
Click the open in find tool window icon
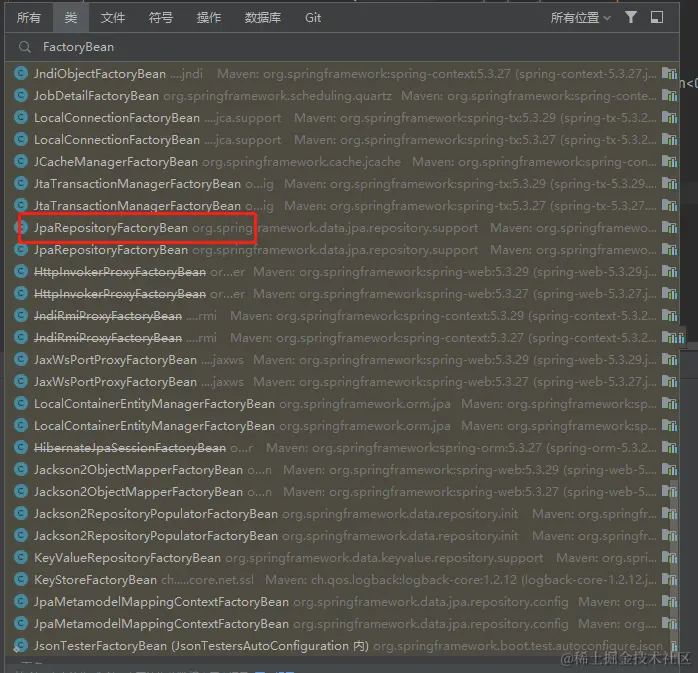pos(657,17)
